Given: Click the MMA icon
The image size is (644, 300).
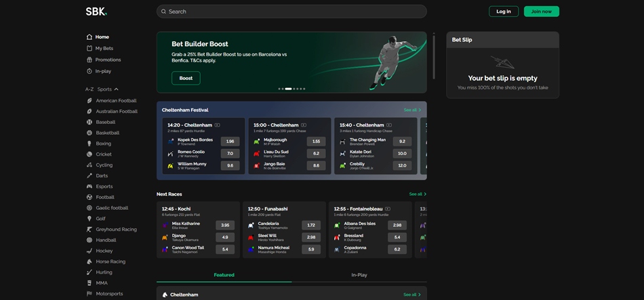Looking at the screenshot, I should pyautogui.click(x=89, y=283).
